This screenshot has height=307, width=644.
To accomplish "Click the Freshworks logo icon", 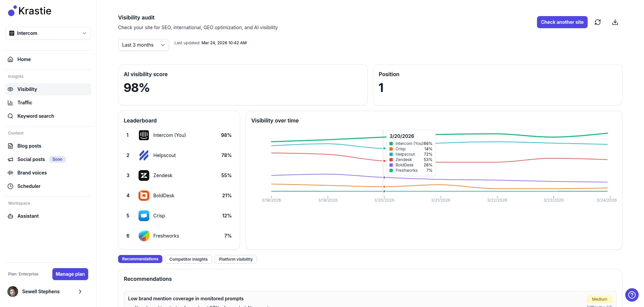I will point(144,236).
